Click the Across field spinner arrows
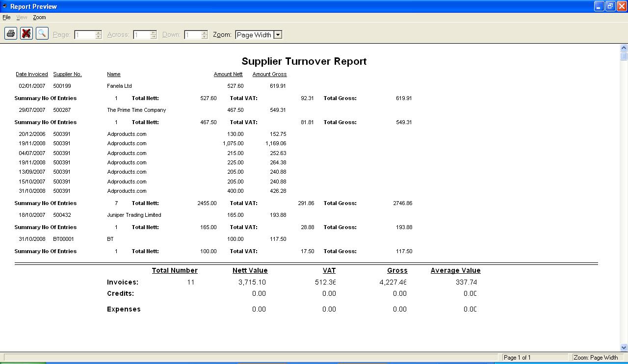This screenshot has width=628, height=364. click(x=154, y=35)
